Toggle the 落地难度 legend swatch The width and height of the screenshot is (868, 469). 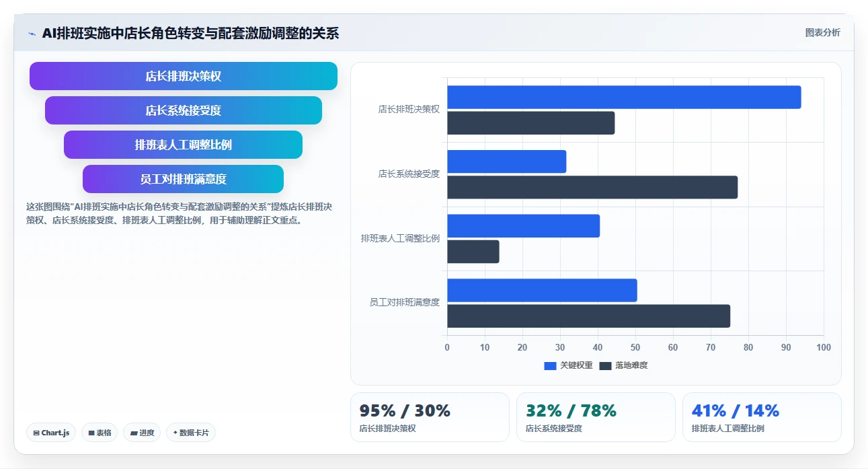point(605,365)
